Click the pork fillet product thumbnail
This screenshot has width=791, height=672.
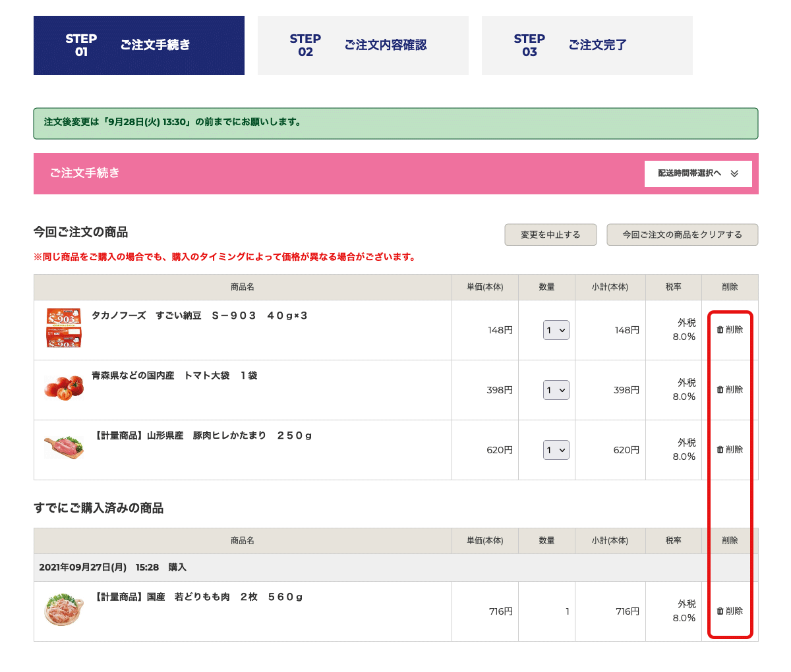(x=64, y=447)
